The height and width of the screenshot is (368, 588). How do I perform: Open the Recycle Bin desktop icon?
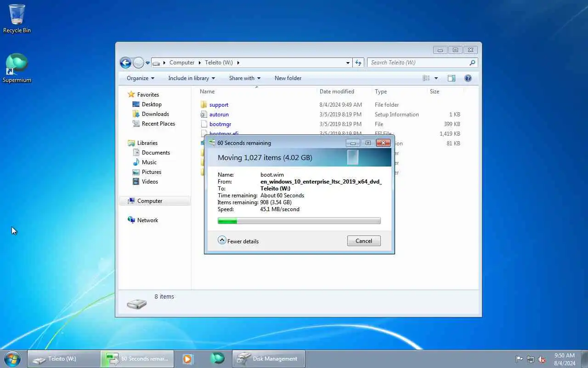coord(17,19)
